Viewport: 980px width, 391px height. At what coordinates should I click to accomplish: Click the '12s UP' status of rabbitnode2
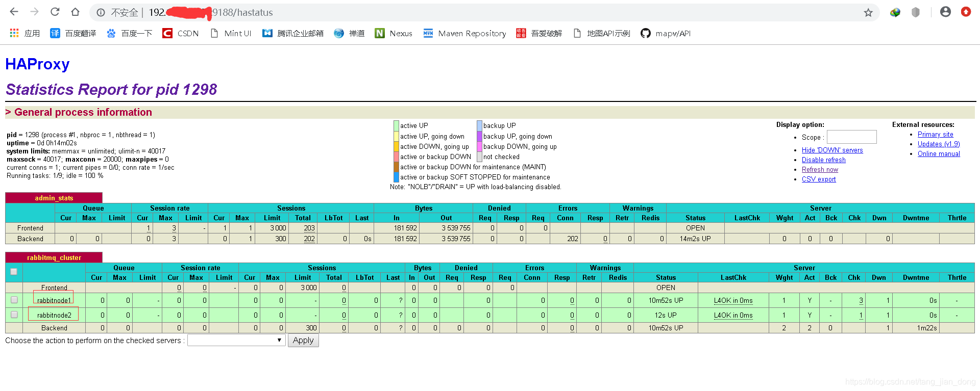[x=666, y=315]
